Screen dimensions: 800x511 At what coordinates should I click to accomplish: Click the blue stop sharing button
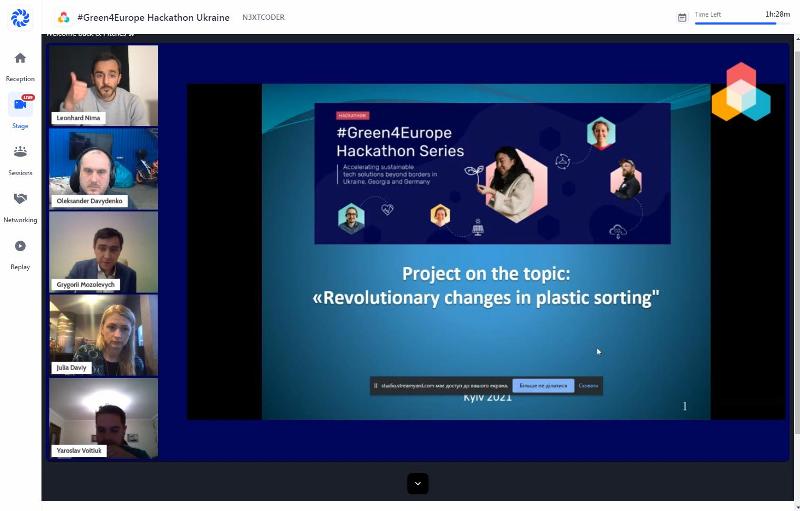(543, 386)
